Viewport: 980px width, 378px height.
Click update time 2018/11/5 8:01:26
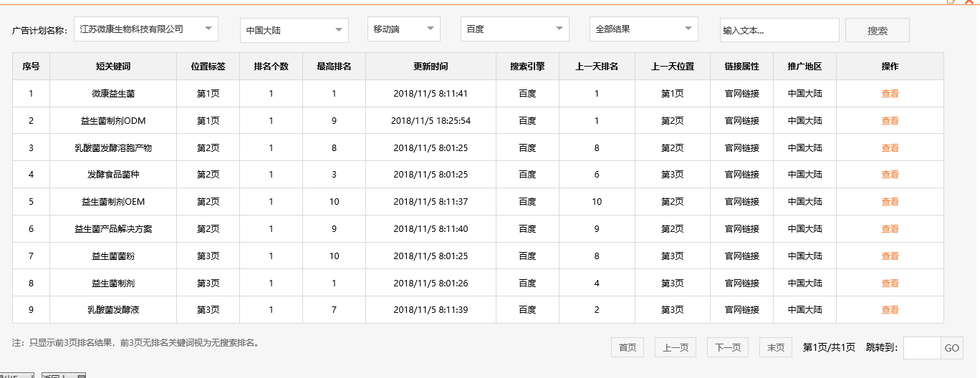pyautogui.click(x=431, y=283)
